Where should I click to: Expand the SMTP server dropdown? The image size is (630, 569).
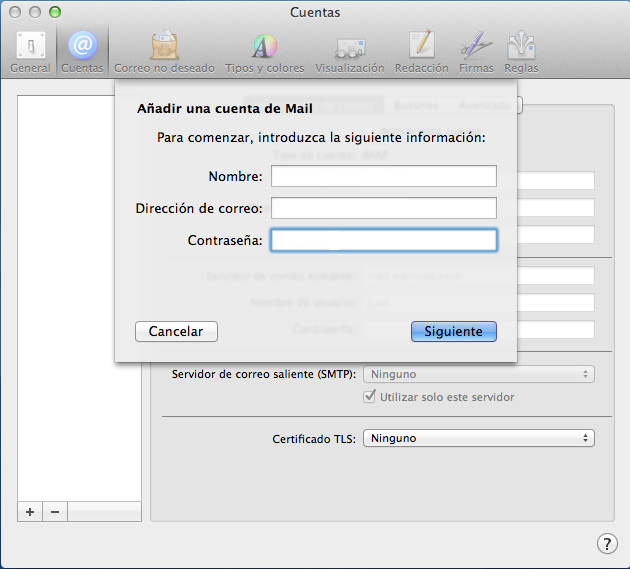(x=479, y=374)
